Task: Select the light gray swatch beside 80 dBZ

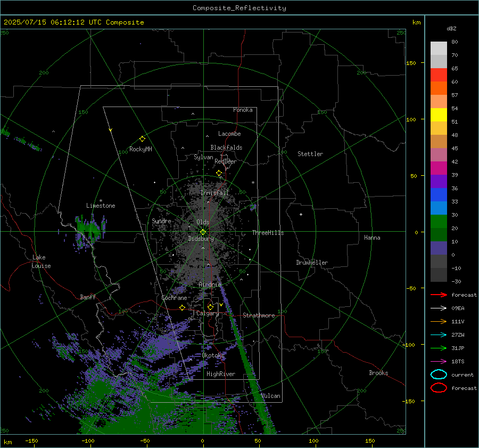Action: click(x=439, y=48)
